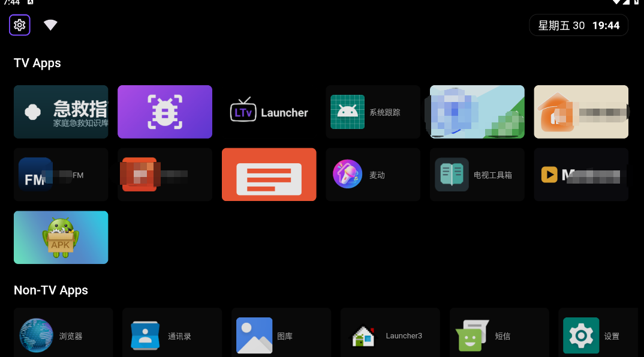Open the beige tile with orange house icon
Image resolution: width=644 pixels, height=357 pixels.
[x=581, y=112]
